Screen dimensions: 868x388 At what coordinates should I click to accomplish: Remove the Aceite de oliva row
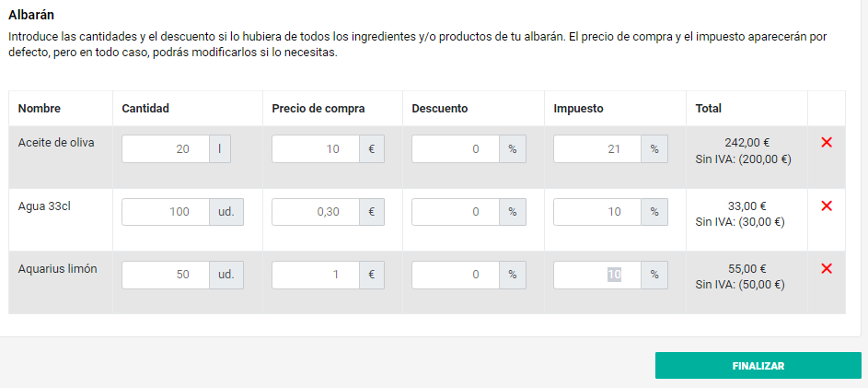826,142
